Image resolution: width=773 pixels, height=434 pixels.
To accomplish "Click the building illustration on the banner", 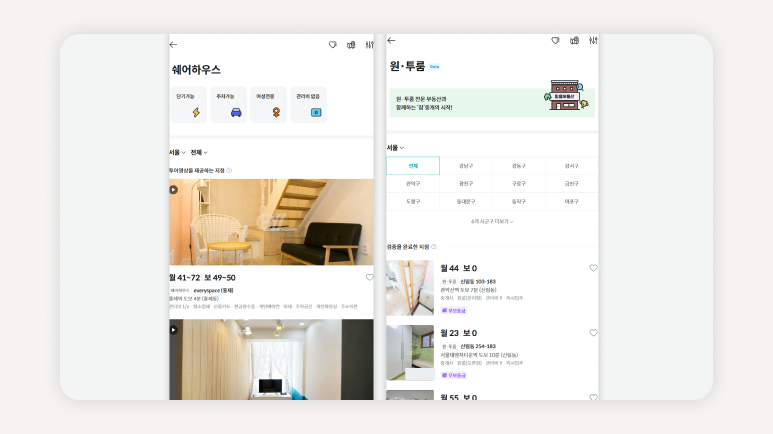I will pos(566,95).
